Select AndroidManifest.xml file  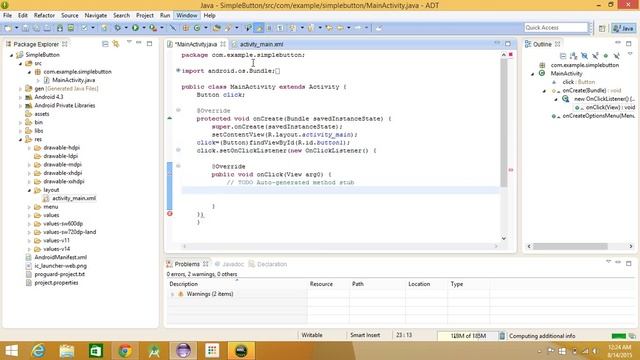point(60,257)
